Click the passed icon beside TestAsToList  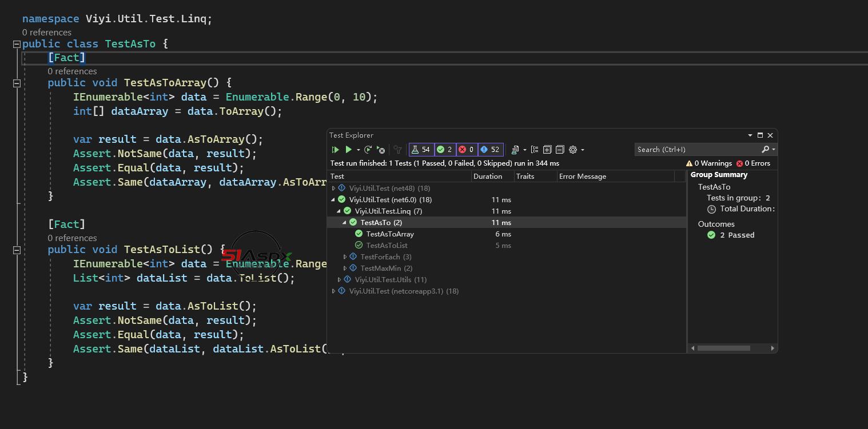point(359,245)
